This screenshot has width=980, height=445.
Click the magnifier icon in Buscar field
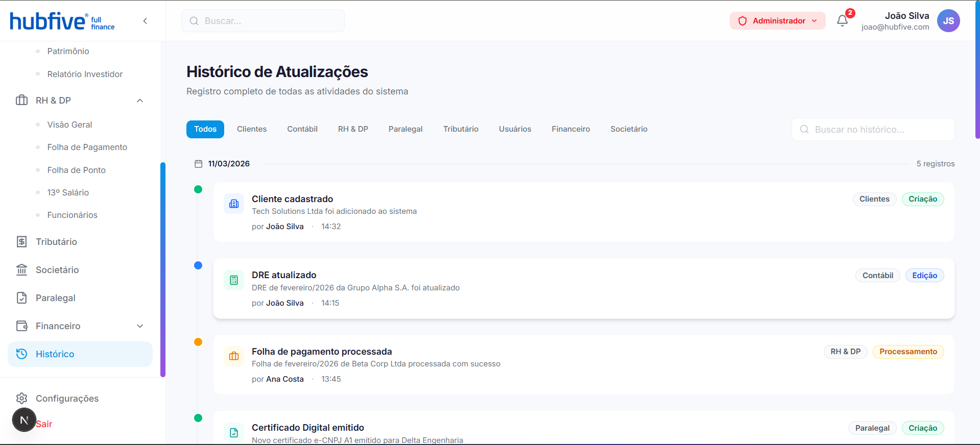pyautogui.click(x=194, y=21)
